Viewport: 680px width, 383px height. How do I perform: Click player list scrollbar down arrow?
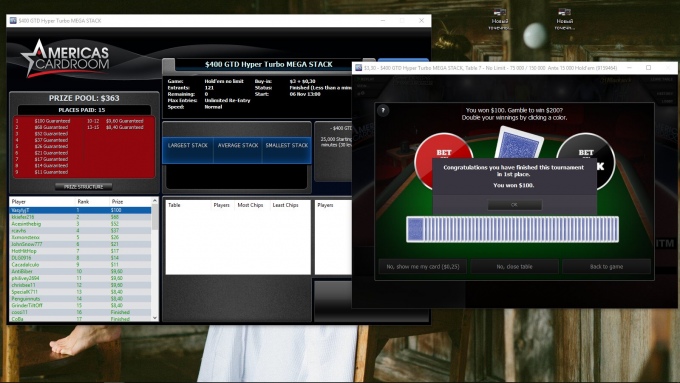click(x=155, y=318)
